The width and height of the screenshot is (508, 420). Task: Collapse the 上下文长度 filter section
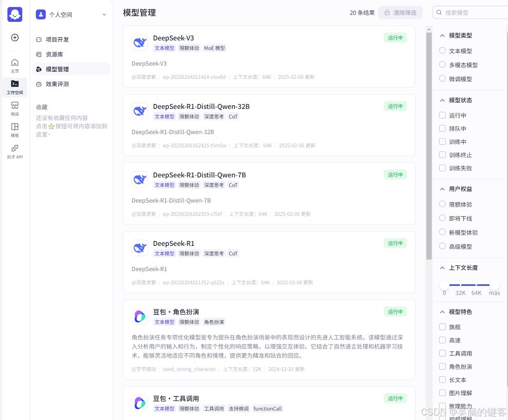click(x=442, y=268)
